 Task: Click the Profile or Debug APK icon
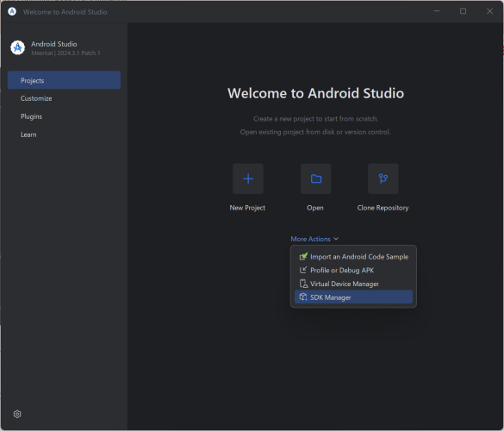[x=303, y=270]
